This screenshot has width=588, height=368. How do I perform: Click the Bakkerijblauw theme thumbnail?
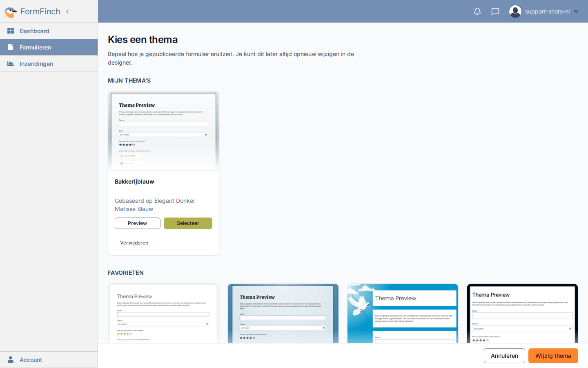click(x=163, y=131)
